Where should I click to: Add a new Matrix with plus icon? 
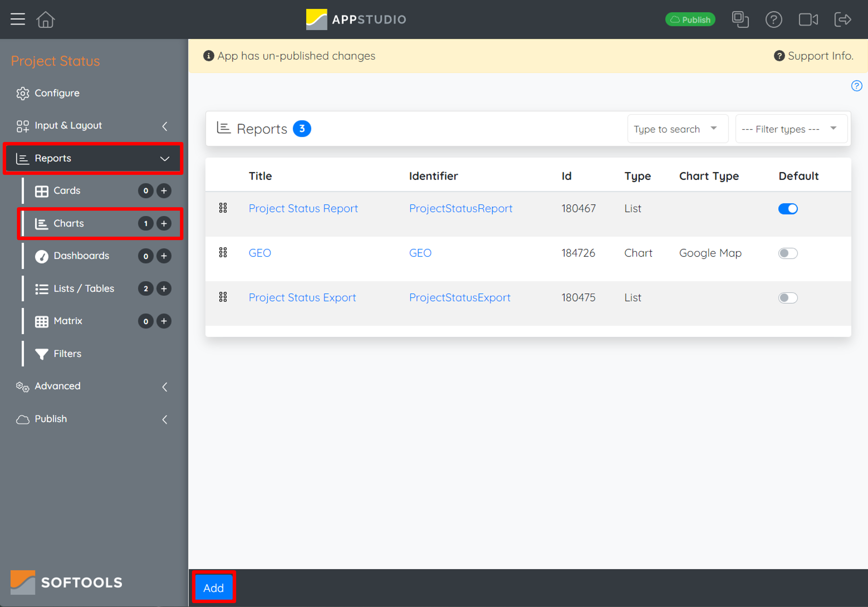[x=164, y=321]
